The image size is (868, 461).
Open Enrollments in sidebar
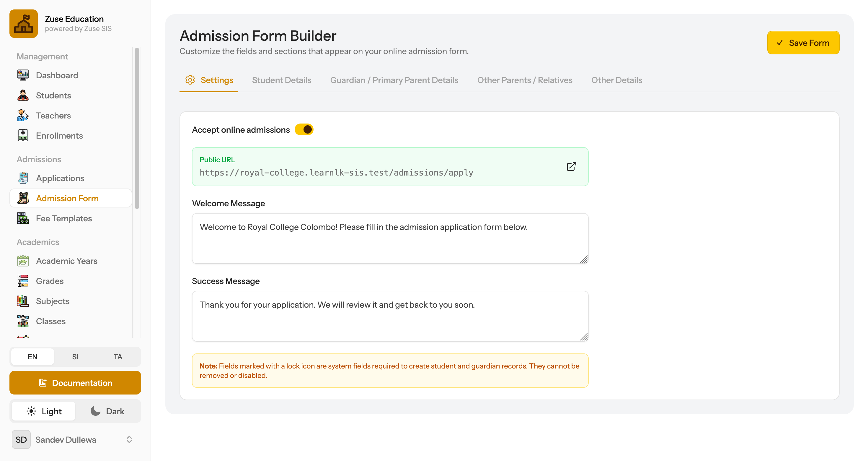(x=71, y=136)
